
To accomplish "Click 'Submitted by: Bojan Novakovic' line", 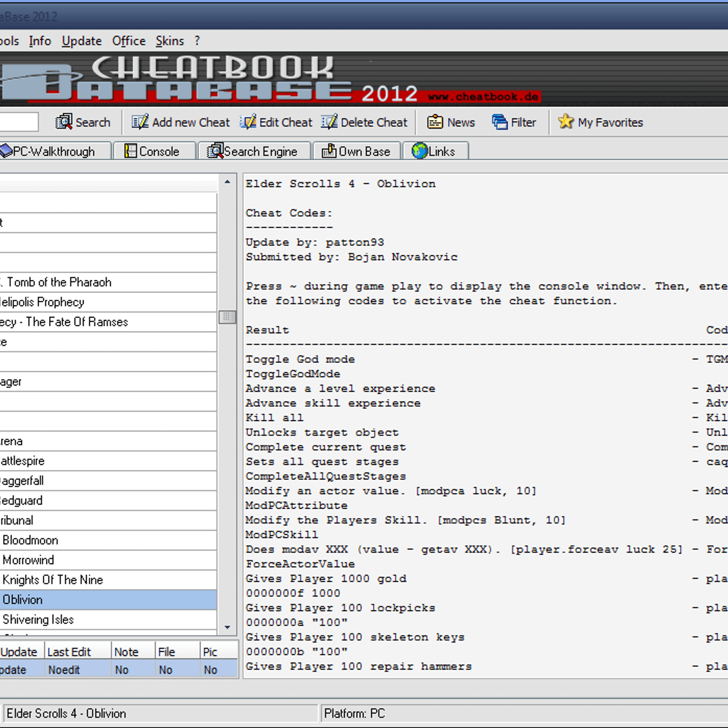I will (x=352, y=257).
